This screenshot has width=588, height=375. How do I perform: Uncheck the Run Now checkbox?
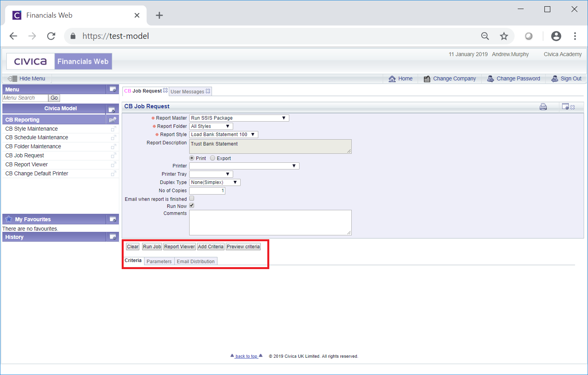coord(192,206)
